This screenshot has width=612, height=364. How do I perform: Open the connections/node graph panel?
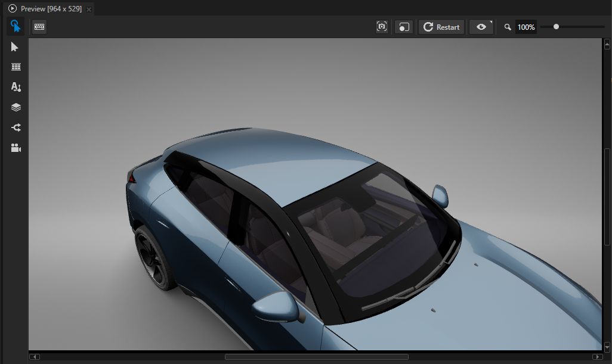[16, 127]
